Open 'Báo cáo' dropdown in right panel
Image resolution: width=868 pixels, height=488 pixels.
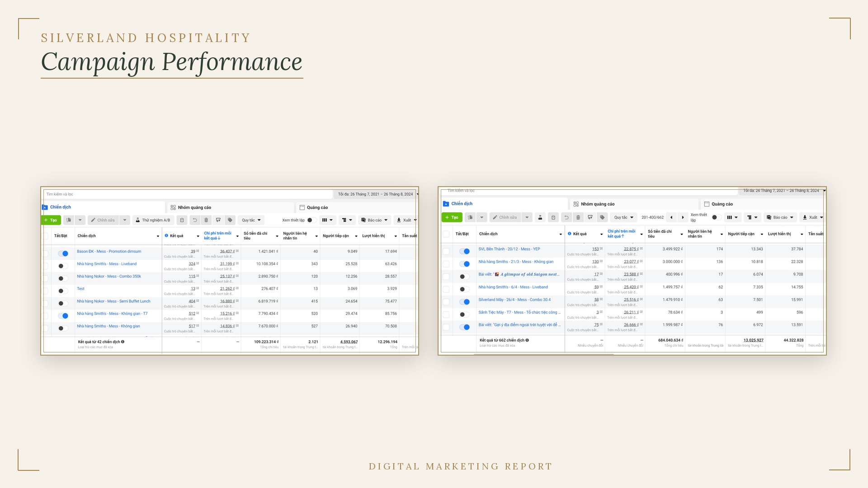pyautogui.click(x=780, y=217)
